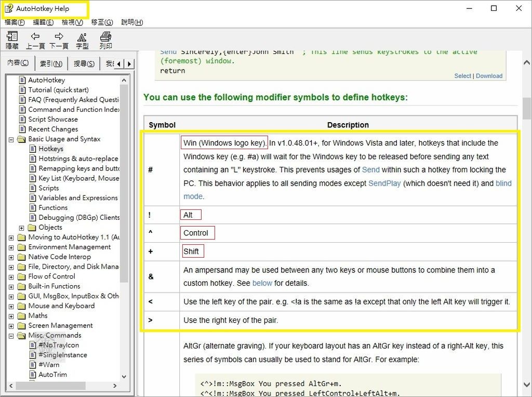Image resolution: width=532 pixels, height=397 pixels.
Task: Click the below link in ampersand row
Action: tap(262, 283)
